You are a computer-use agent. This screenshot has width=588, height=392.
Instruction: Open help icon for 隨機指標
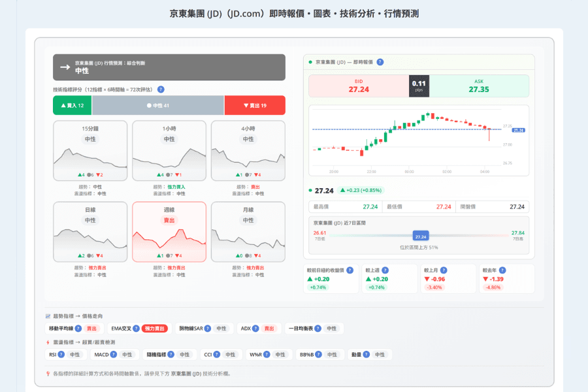(171, 355)
